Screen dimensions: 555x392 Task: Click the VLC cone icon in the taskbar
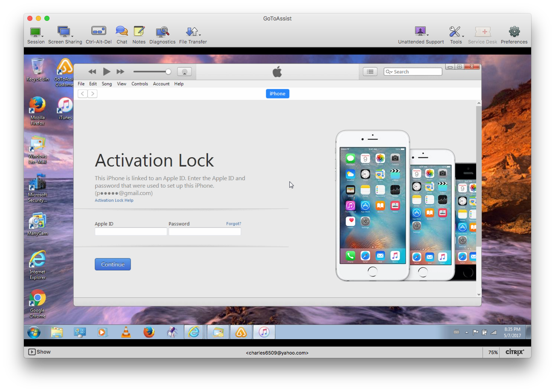pos(126,332)
